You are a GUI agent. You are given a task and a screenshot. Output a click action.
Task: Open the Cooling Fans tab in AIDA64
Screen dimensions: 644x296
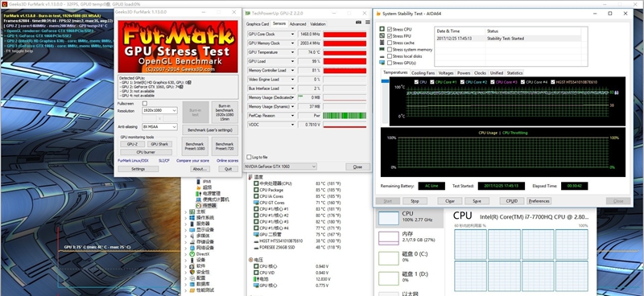pyautogui.click(x=423, y=73)
